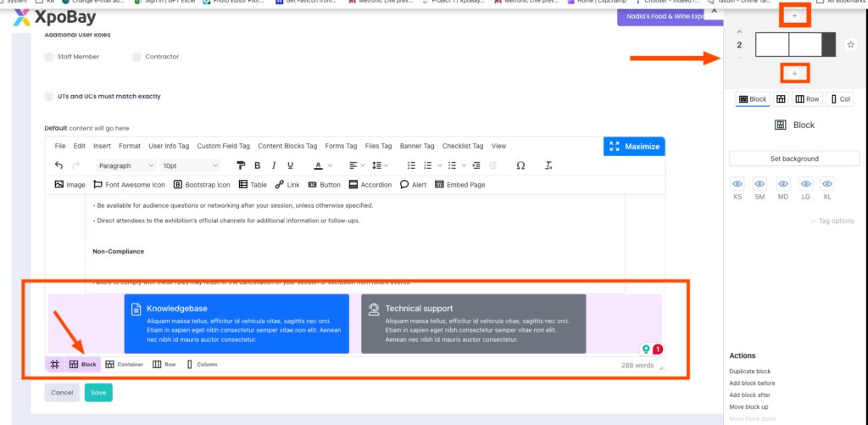Expand Tag options in the side panel
868x425 pixels.
click(x=832, y=221)
